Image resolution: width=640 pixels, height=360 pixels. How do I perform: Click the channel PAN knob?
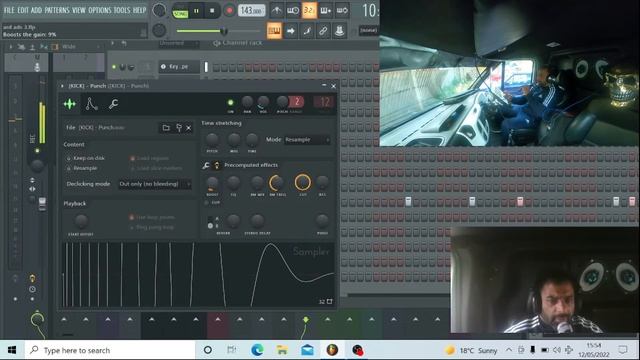247,102
